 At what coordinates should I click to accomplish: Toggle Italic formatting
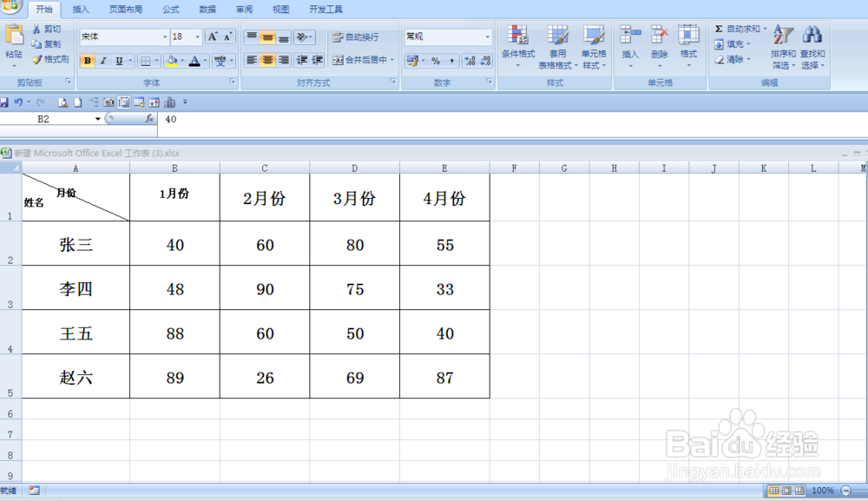(x=103, y=61)
